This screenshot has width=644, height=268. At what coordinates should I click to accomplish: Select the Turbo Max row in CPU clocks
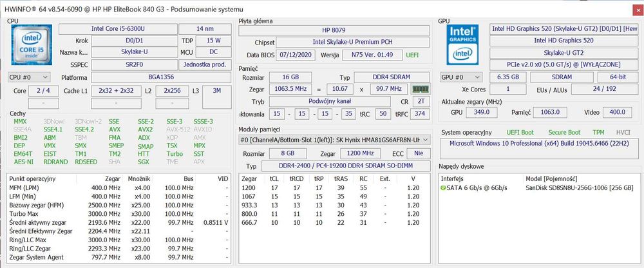tap(118, 214)
